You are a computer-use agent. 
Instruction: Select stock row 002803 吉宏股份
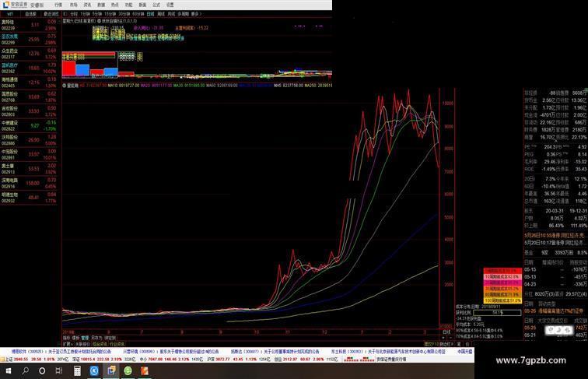tap(29, 111)
